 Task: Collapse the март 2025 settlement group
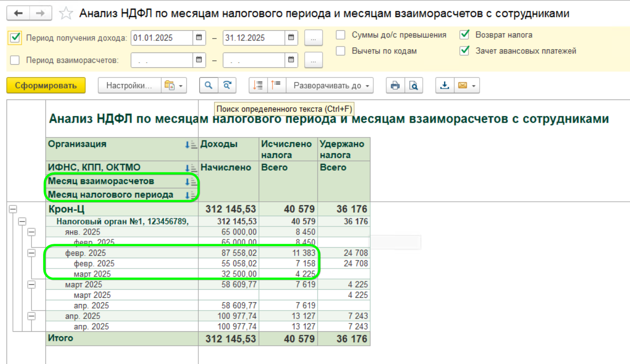pos(31,285)
